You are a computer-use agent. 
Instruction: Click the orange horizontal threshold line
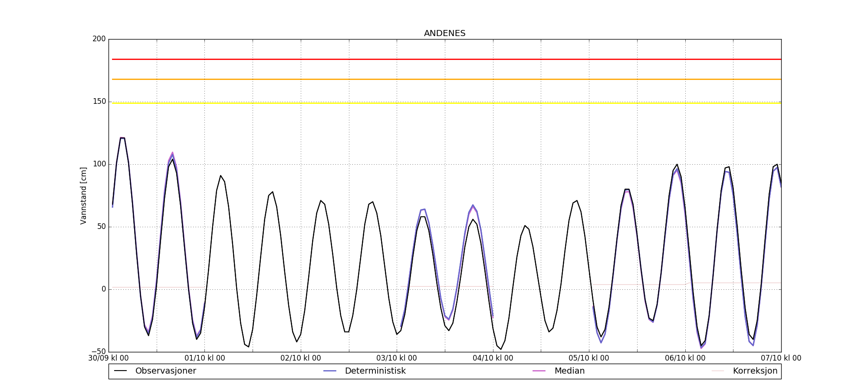(x=444, y=79)
